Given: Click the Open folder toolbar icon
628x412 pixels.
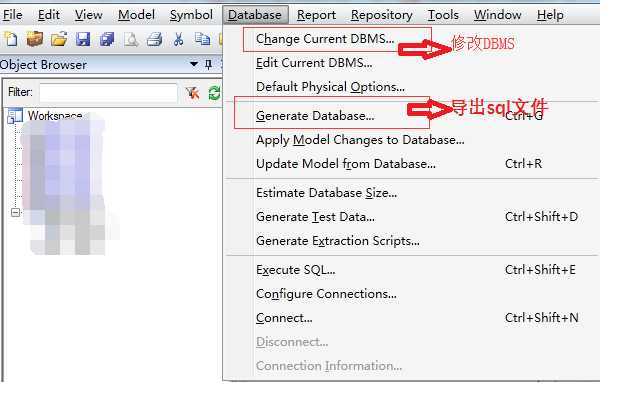Looking at the screenshot, I should click(x=59, y=39).
